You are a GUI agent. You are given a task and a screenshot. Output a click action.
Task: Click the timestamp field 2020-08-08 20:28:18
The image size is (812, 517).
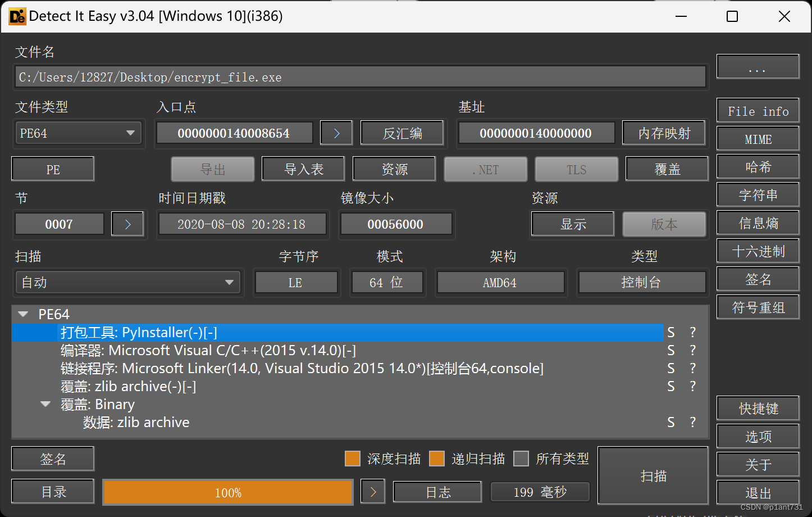242,224
